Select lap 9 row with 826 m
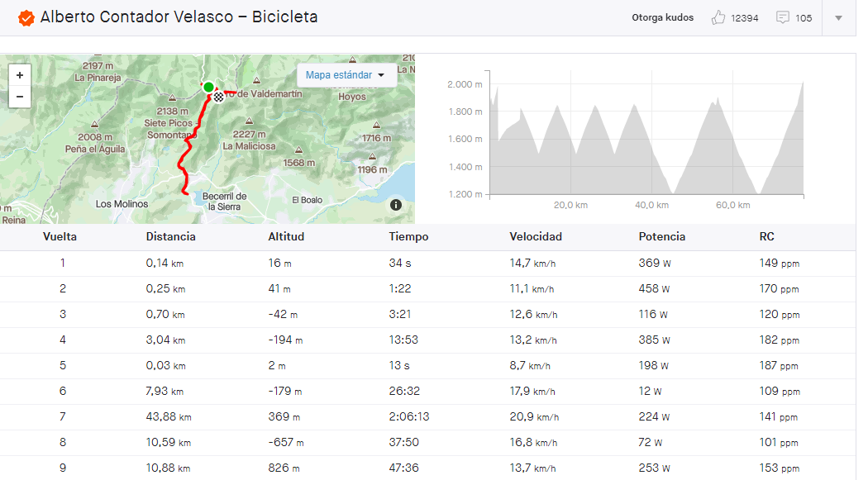868x480 pixels. pyautogui.click(x=428, y=468)
